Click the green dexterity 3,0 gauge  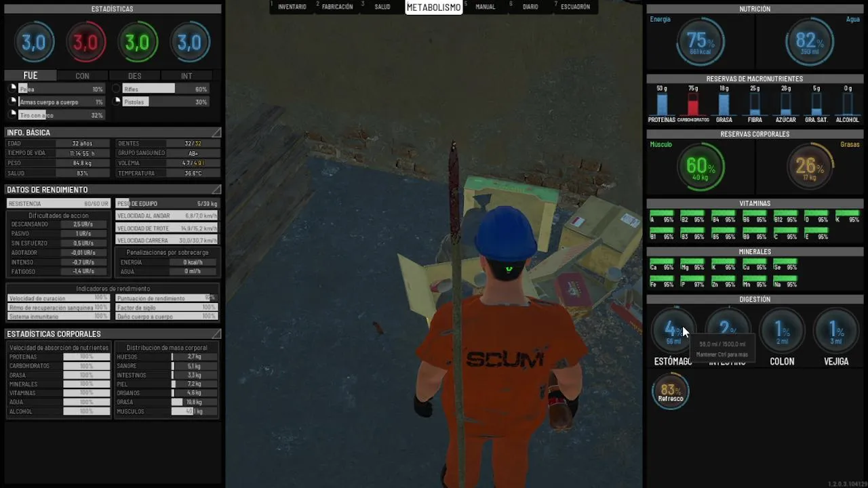tap(138, 42)
